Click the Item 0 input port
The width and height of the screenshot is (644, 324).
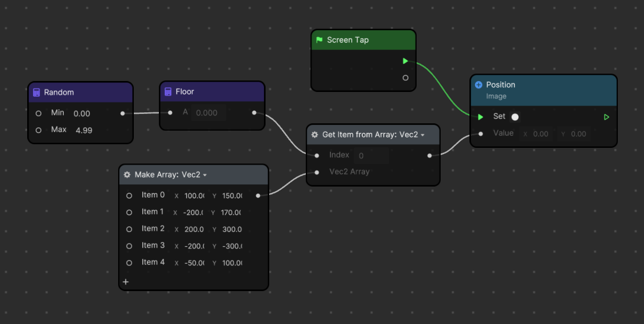tap(129, 195)
